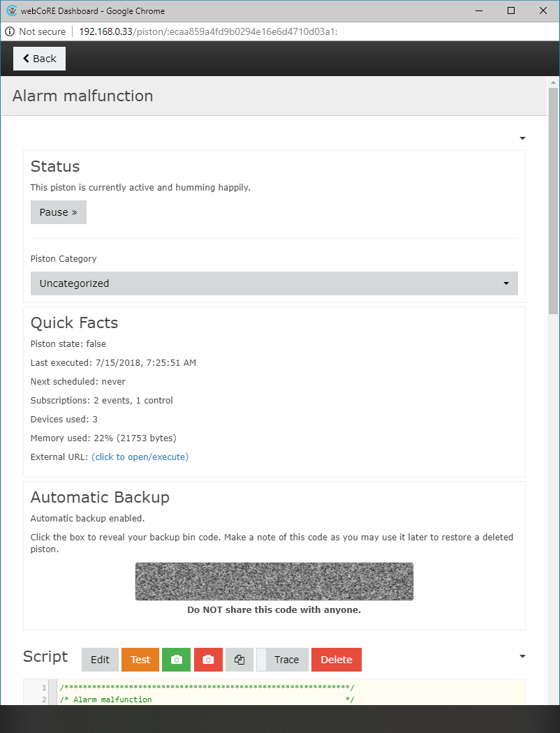
Task: Reveal the hidden backup bin code
Action: coord(274,581)
